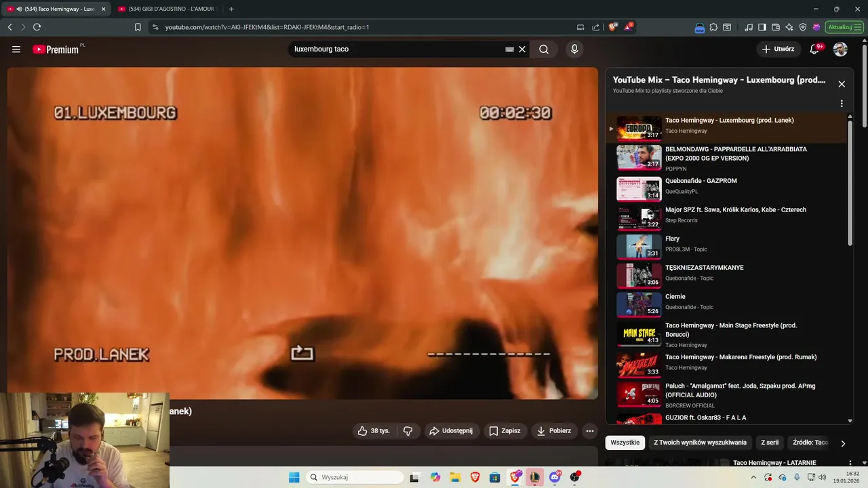
Task: Show more filter chips with right arrow
Action: click(x=843, y=443)
